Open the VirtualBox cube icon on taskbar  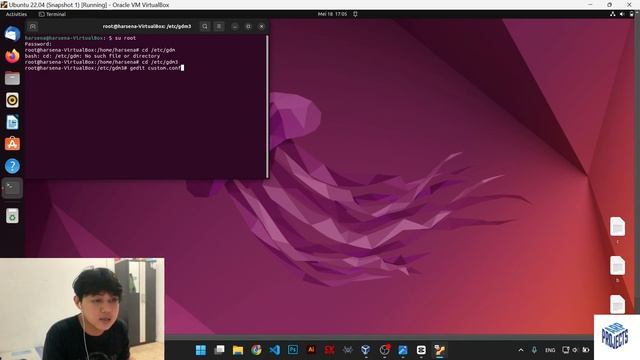coord(366,350)
